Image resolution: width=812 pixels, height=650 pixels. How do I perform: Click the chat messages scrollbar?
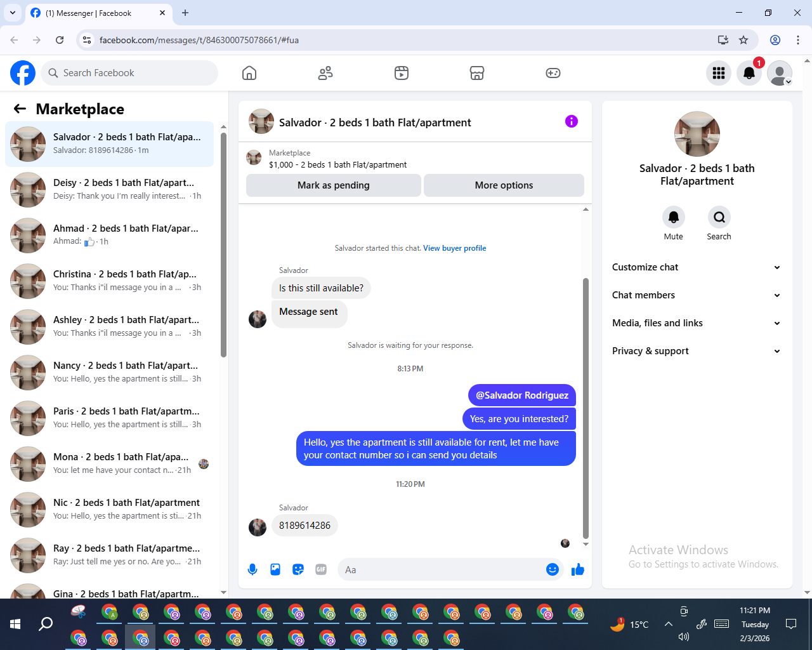click(586, 408)
